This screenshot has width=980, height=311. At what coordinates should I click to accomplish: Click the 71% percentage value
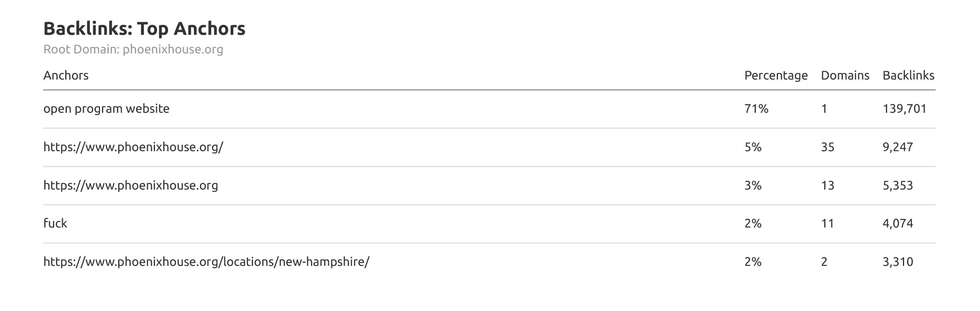(x=756, y=109)
